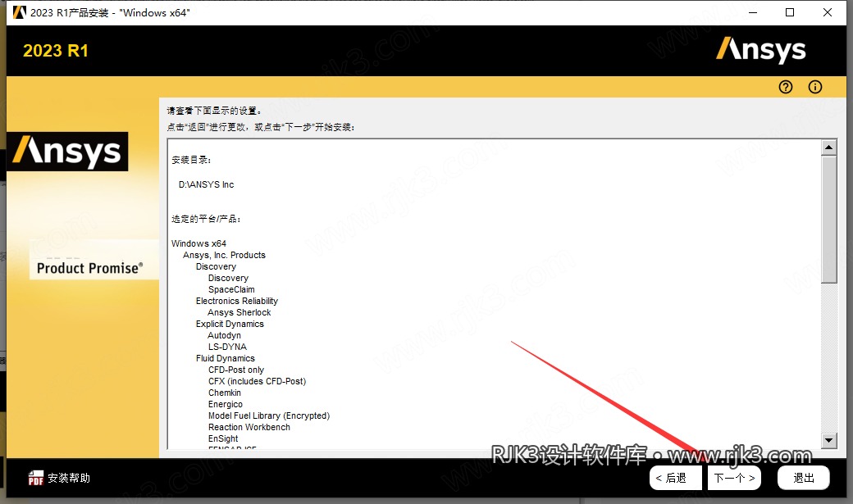Click the 选定的平台/产品 heading text
The height and width of the screenshot is (504, 853).
pyautogui.click(x=206, y=219)
